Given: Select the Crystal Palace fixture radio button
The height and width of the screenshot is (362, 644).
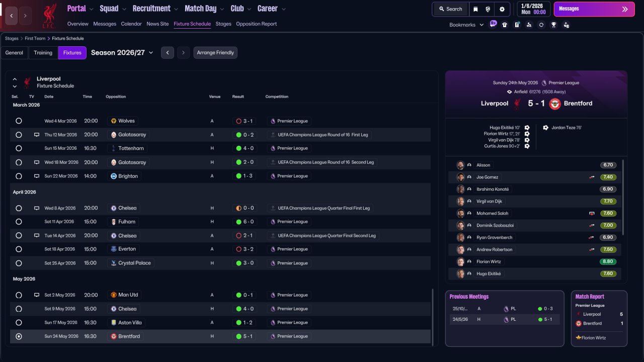Looking at the screenshot, I should coord(19,263).
